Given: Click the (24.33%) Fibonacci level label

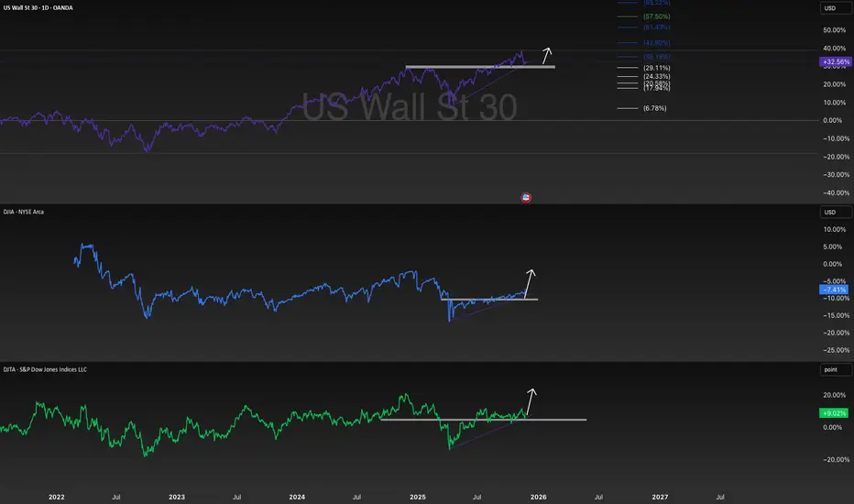Looking at the screenshot, I should tap(656, 76).
